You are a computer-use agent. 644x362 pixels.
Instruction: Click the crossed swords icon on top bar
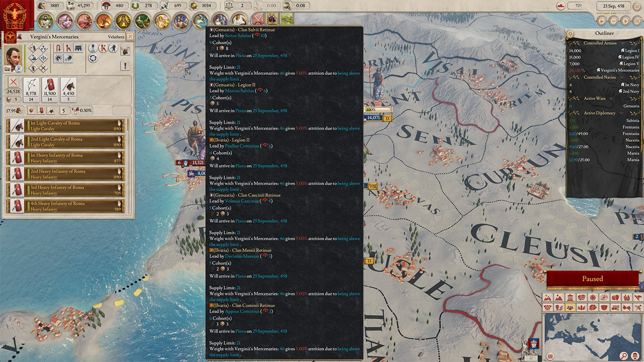[258, 19]
